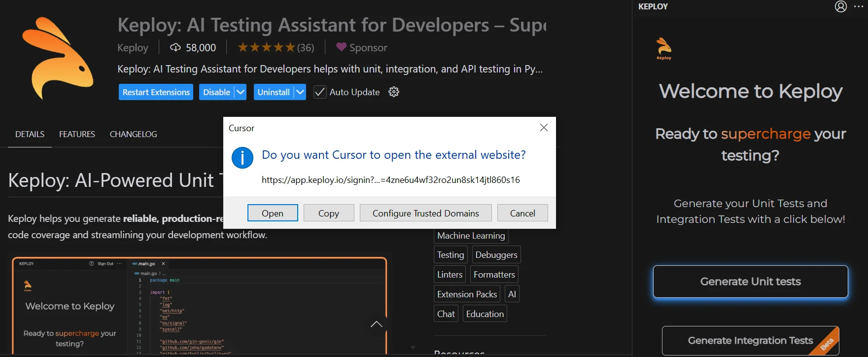Click the Machine Learning category tag
868x357 pixels.
click(471, 236)
